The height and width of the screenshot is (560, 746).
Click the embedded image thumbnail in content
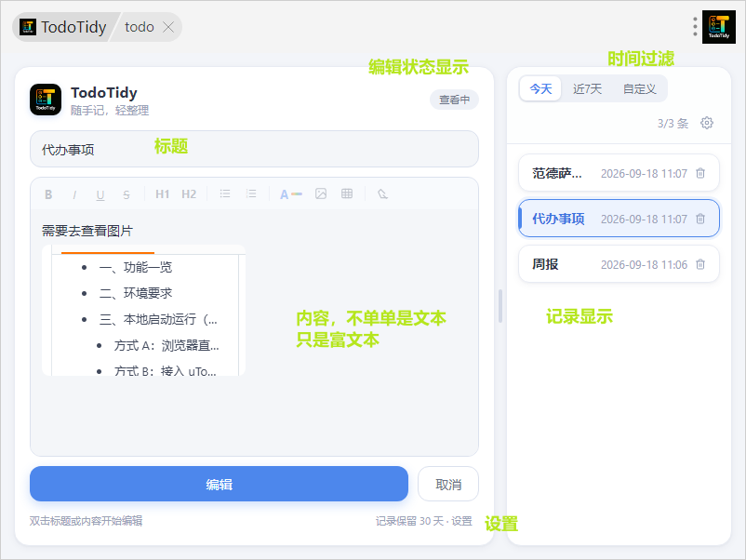click(143, 310)
